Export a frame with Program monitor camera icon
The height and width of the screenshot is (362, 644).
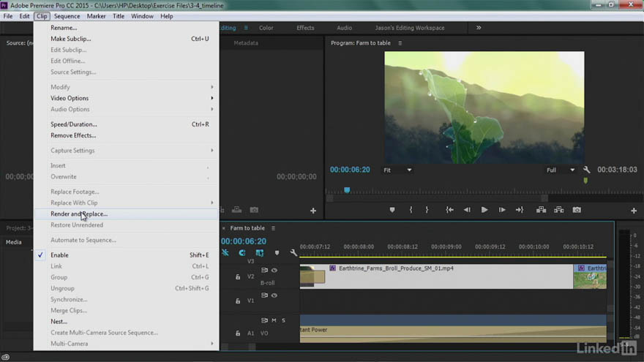click(577, 210)
